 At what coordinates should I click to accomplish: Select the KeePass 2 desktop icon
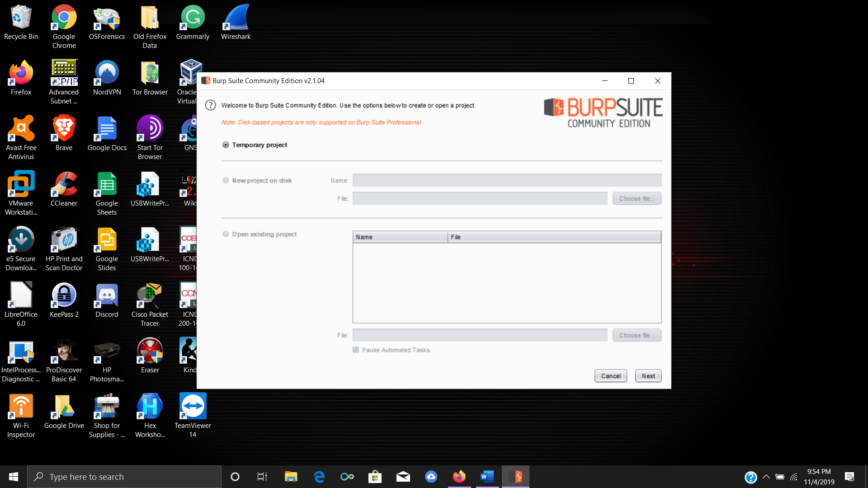tap(64, 300)
